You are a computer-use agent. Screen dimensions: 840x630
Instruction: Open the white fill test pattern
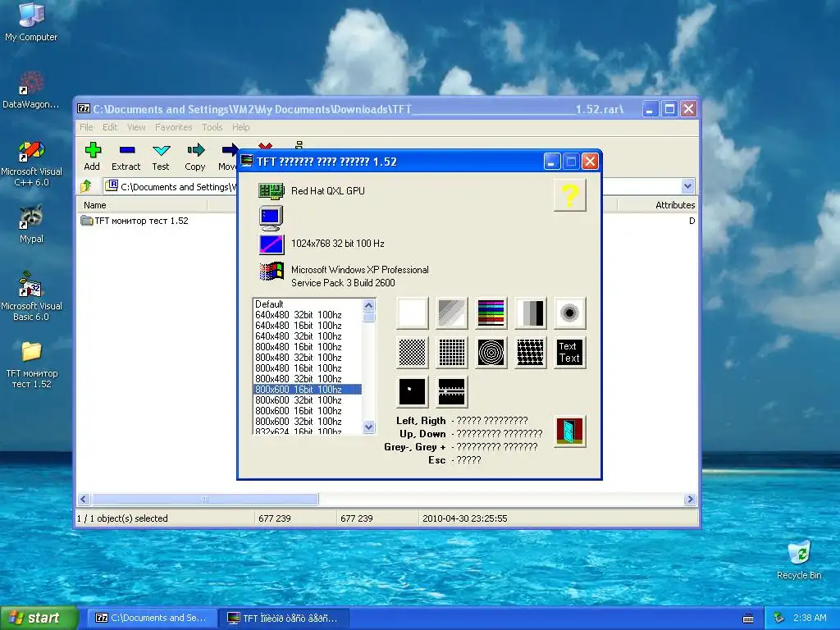click(x=413, y=313)
